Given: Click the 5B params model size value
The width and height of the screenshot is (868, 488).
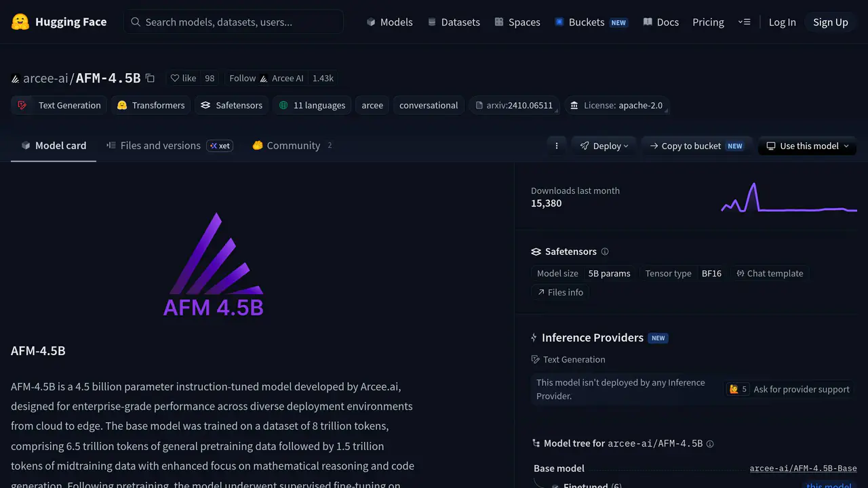Looking at the screenshot, I should pyautogui.click(x=609, y=273).
